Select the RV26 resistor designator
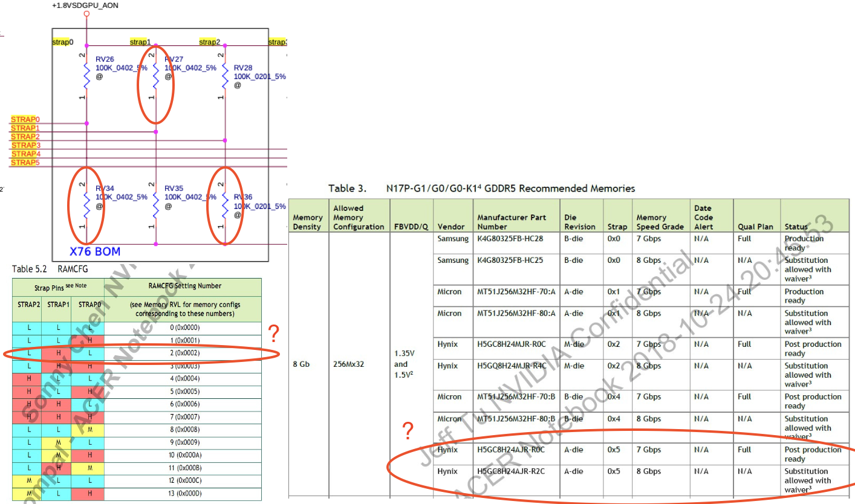 click(105, 59)
